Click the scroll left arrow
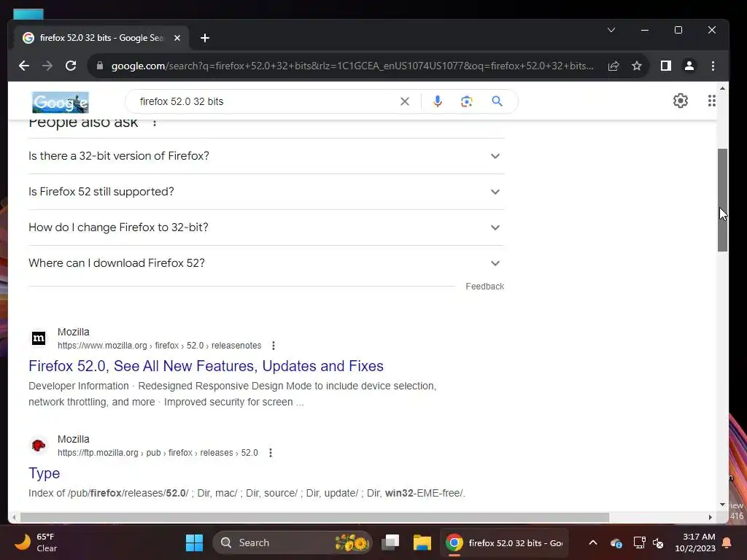This screenshot has width=747, height=560. click(x=14, y=517)
